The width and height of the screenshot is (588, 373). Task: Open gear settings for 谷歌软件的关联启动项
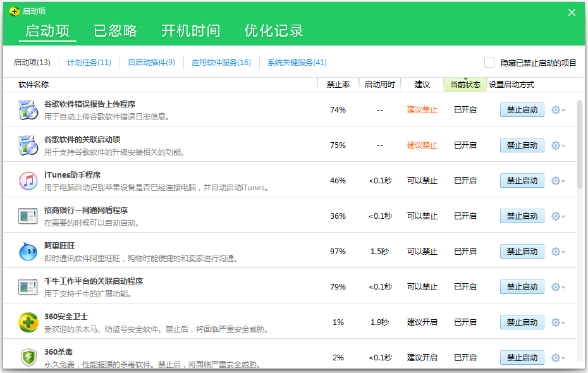point(558,145)
